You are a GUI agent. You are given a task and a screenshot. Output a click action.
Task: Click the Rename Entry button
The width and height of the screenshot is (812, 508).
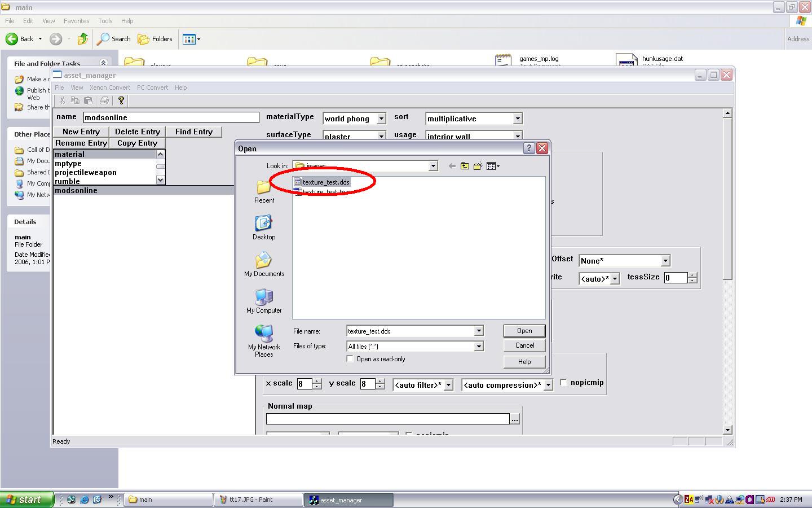coord(81,143)
